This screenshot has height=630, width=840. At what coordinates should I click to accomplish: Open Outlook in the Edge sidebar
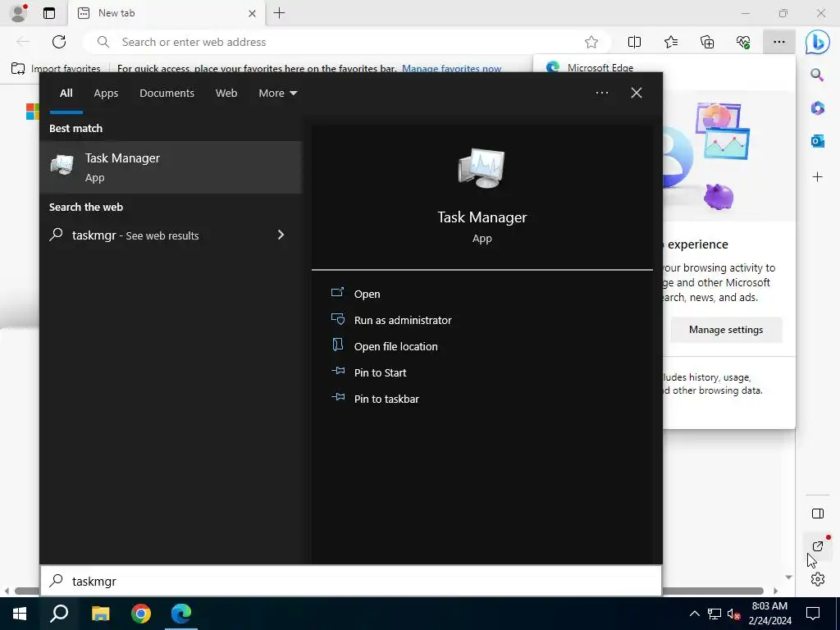pyautogui.click(x=817, y=141)
